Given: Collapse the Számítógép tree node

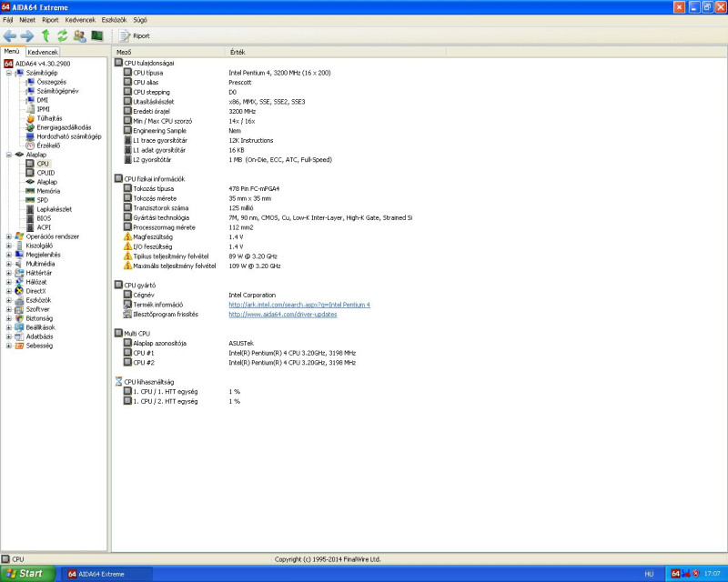Looking at the screenshot, I should coord(9,73).
